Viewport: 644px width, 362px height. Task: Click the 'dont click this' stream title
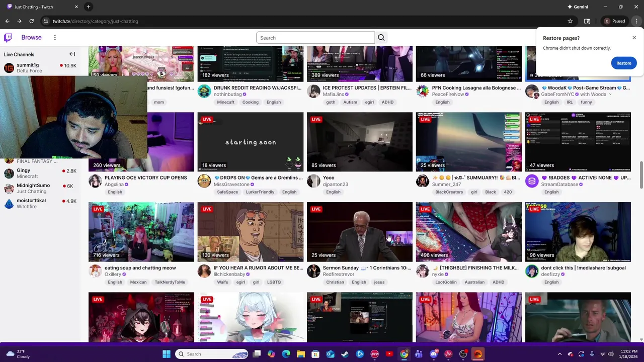coord(583,268)
